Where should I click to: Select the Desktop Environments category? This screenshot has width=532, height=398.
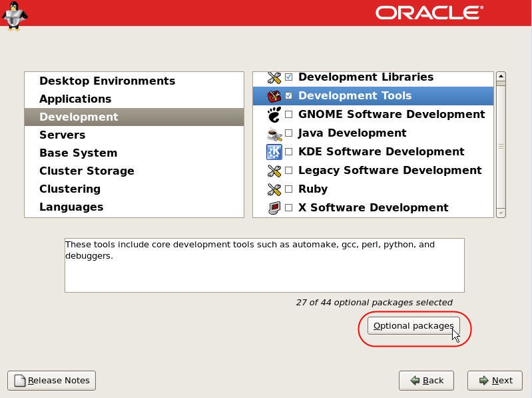134,81
